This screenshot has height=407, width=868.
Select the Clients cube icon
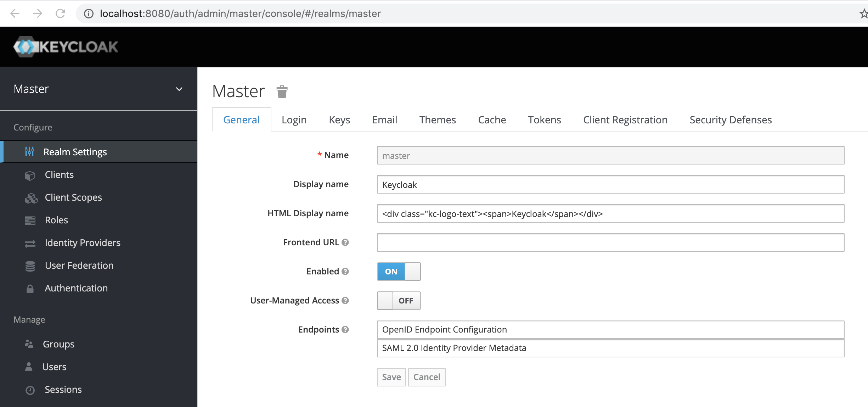[30, 174]
